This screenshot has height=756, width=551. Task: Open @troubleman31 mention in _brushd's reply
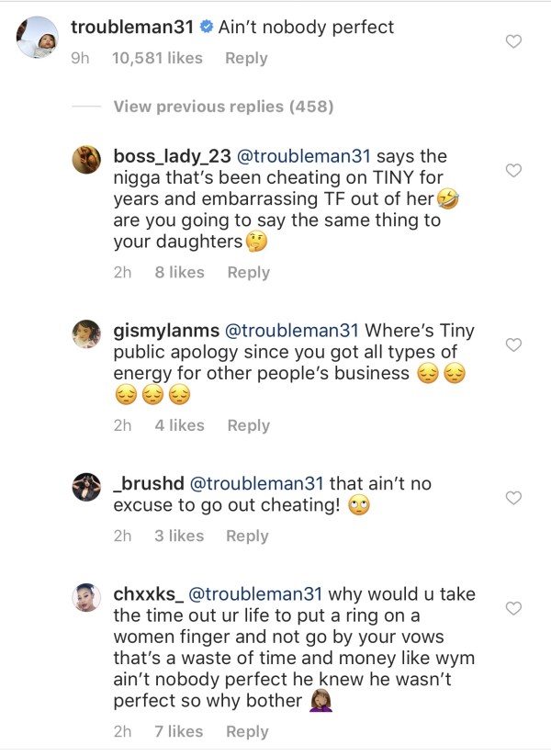(255, 483)
